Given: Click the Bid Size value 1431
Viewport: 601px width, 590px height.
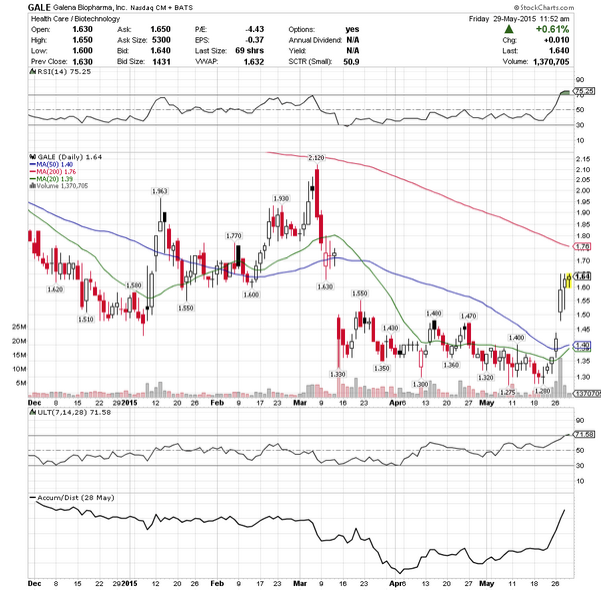Looking at the screenshot, I should (161, 61).
